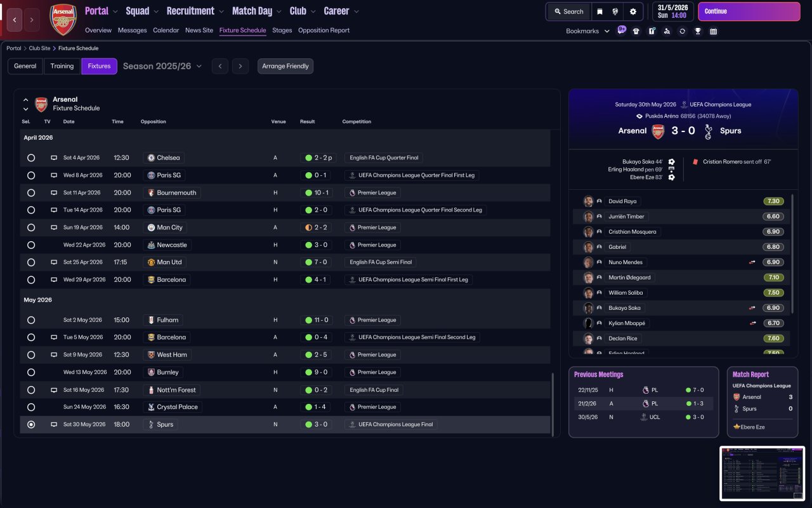The height and width of the screenshot is (508, 812).
Task: Open the Season 2025/26 dropdown
Action: point(162,66)
